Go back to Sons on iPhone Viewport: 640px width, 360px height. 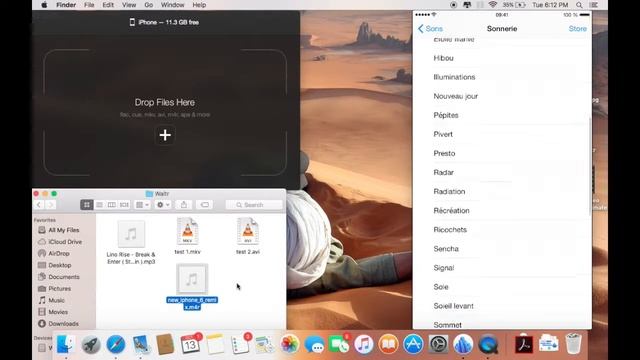pyautogui.click(x=430, y=29)
